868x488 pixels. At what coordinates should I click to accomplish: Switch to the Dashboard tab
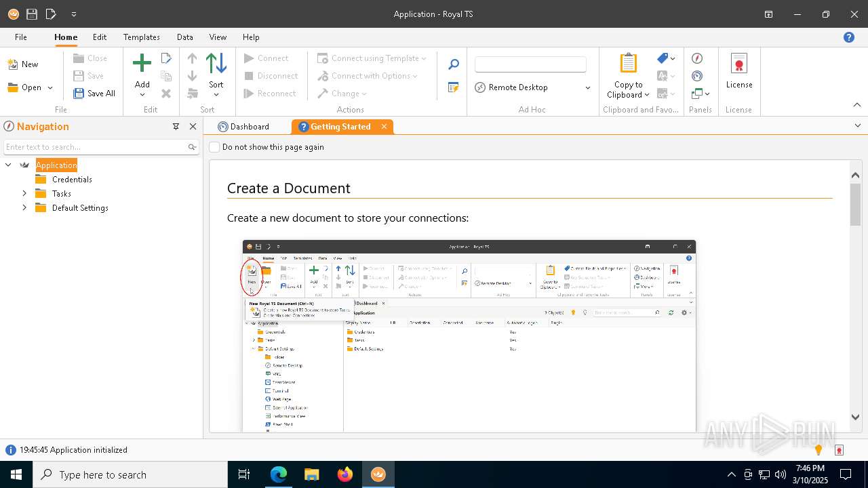pyautogui.click(x=243, y=127)
